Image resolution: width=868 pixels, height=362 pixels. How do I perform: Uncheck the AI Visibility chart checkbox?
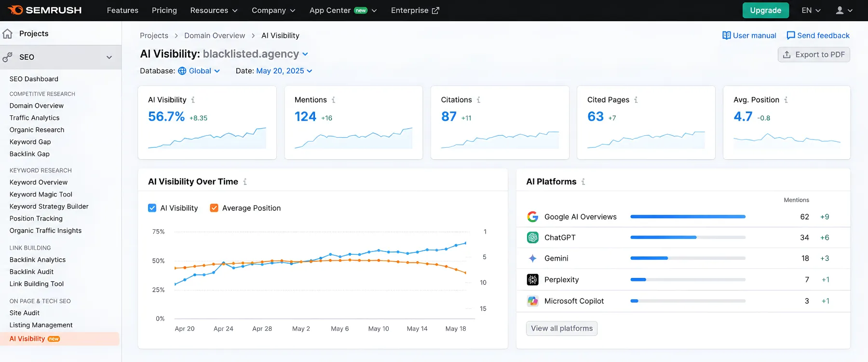click(x=152, y=208)
